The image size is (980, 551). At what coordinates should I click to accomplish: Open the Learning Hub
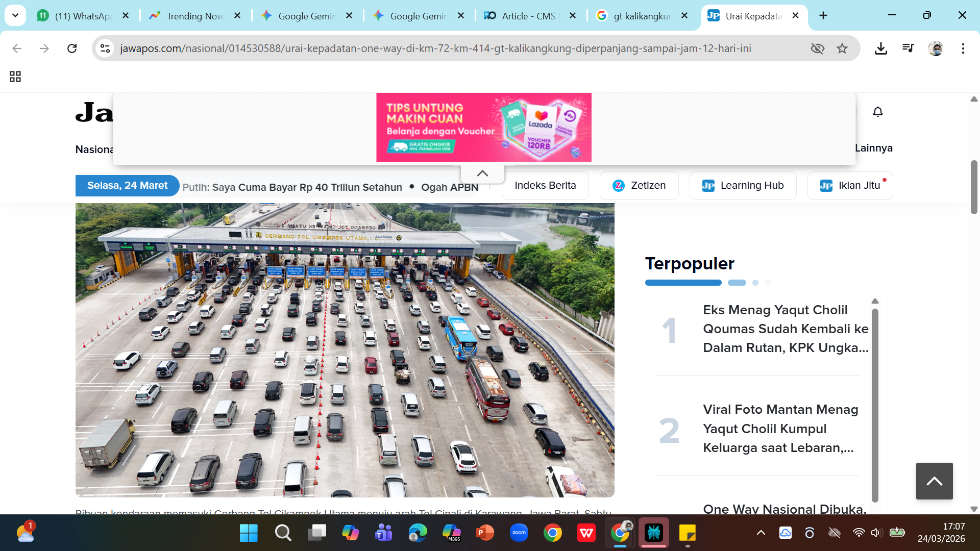pyautogui.click(x=743, y=185)
